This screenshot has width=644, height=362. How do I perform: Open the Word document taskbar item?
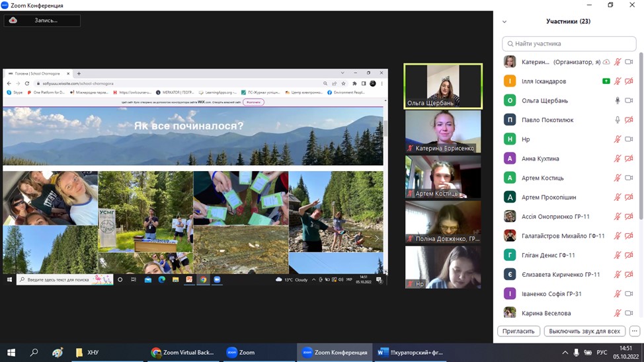(410, 353)
